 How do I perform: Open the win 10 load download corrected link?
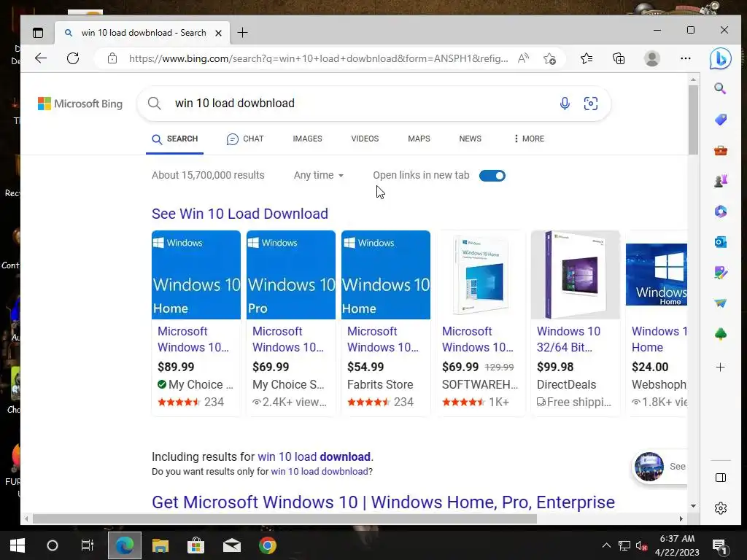click(x=314, y=456)
